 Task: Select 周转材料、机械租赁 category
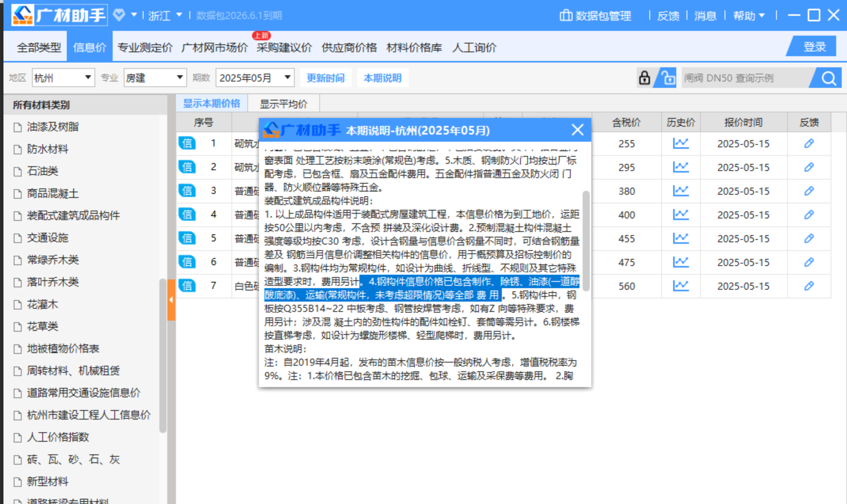[x=73, y=370]
